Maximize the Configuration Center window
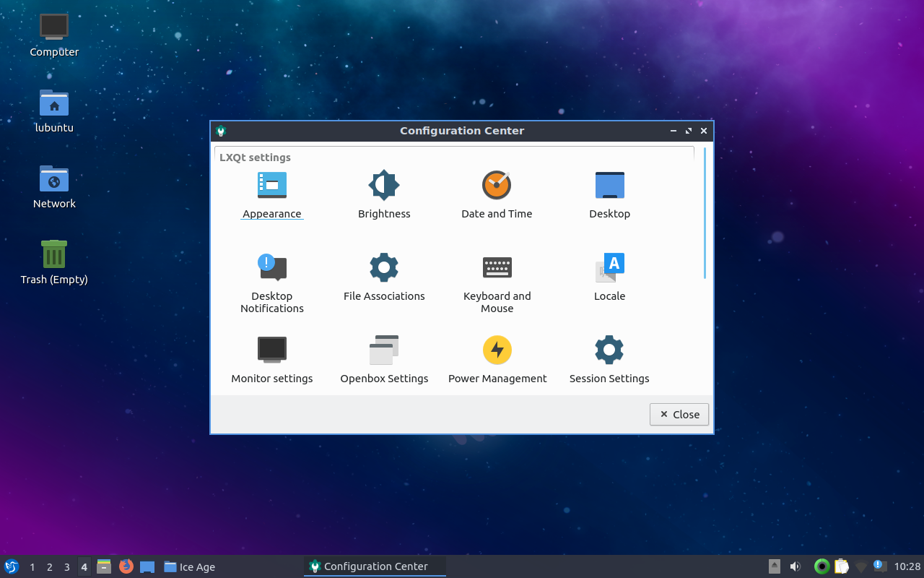The height and width of the screenshot is (578, 924). (689, 131)
